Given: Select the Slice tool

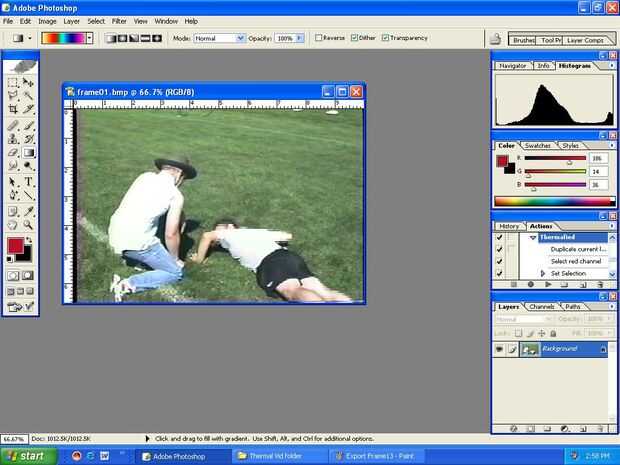Looking at the screenshot, I should [x=28, y=109].
